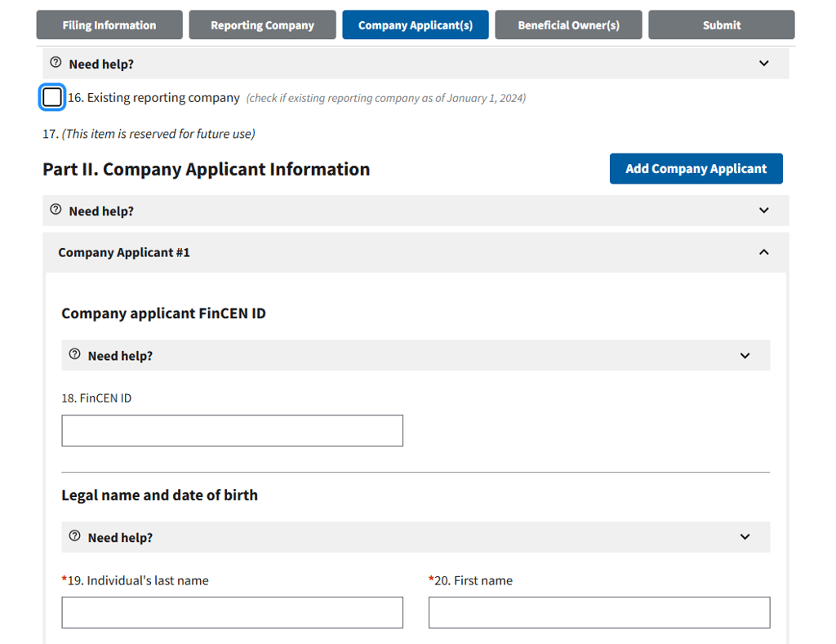This screenshot has width=836, height=644.
Task: Click the First name input field
Action: pos(598,613)
